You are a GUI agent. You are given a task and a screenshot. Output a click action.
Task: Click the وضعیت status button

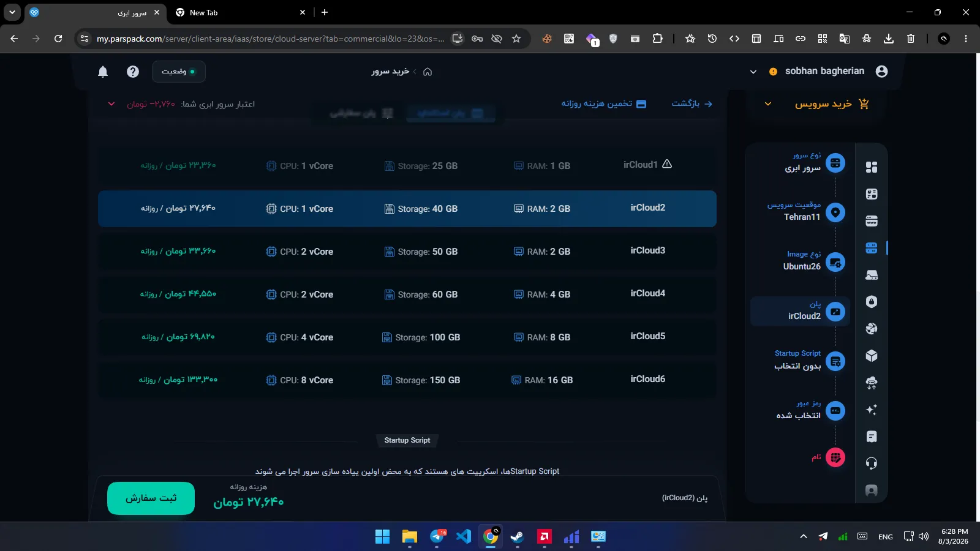coord(178,72)
